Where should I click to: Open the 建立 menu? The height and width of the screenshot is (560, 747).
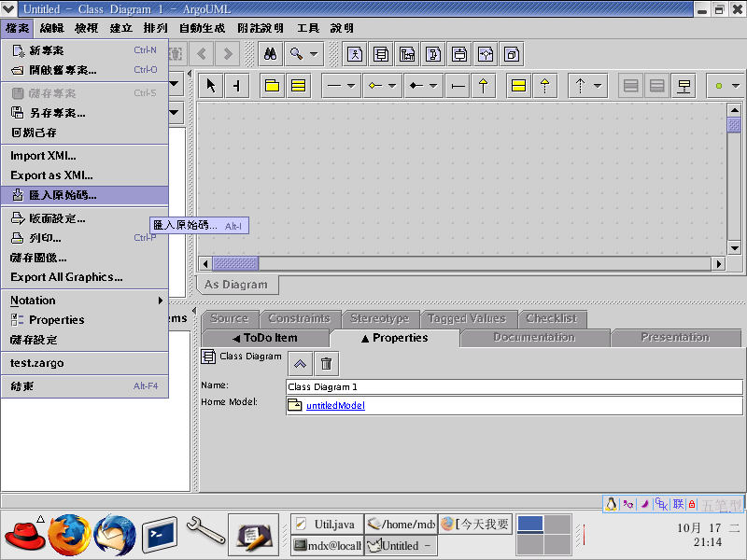coord(121,28)
